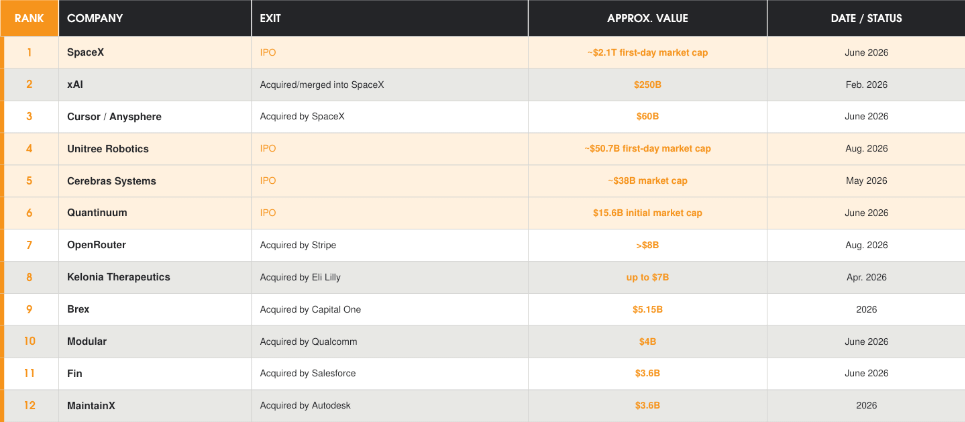This screenshot has width=965, height=422.
Task: Click the Quantinuum company cell
Action: (x=155, y=213)
